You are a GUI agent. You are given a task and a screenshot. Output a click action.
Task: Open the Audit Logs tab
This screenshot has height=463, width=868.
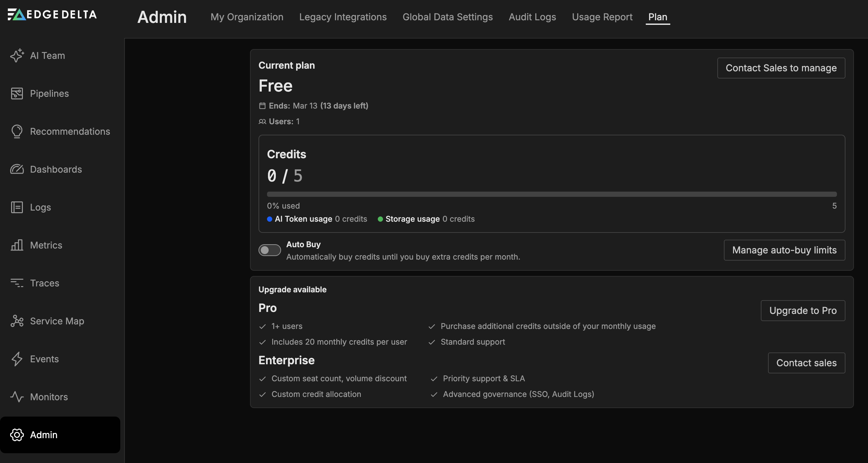tap(532, 17)
